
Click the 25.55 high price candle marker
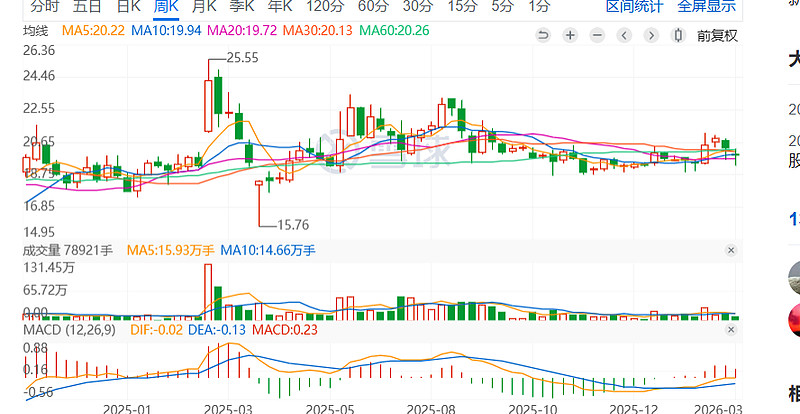coord(244,58)
